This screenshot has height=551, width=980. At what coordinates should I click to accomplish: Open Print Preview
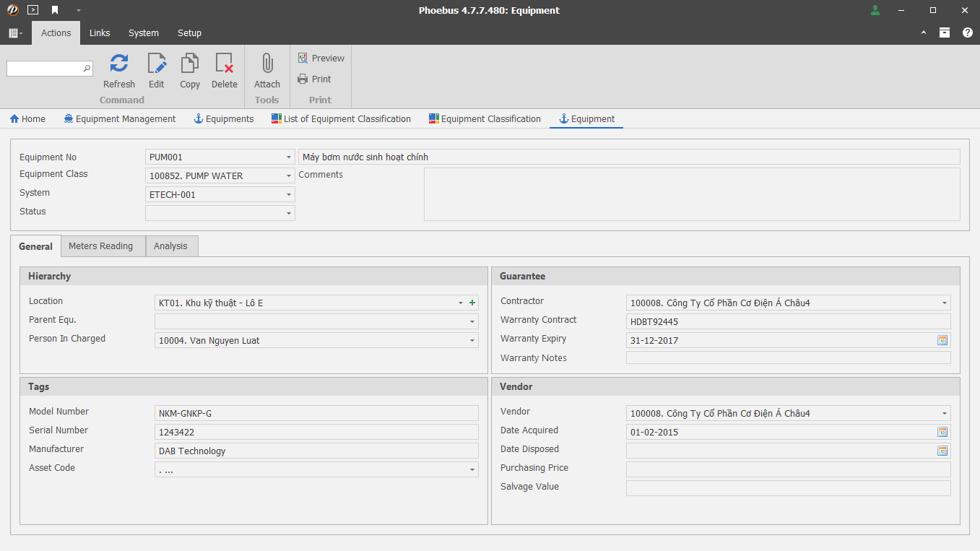point(321,58)
